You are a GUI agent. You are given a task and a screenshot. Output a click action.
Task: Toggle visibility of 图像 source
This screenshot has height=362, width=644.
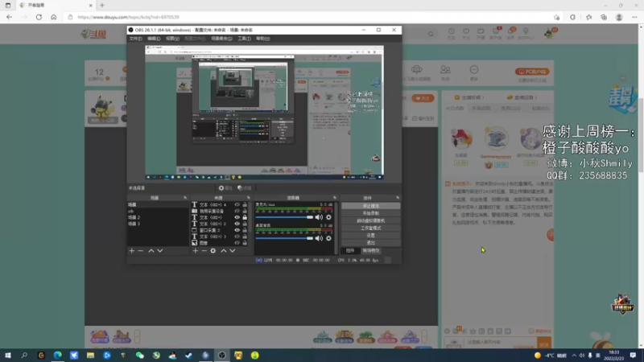[x=237, y=243]
